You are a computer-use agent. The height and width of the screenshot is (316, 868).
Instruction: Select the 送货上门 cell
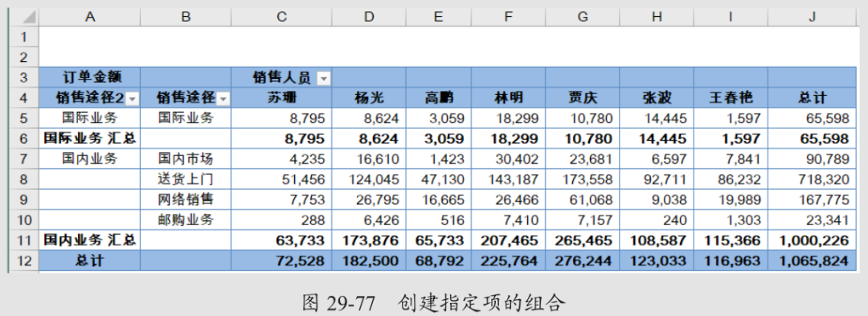click(186, 179)
